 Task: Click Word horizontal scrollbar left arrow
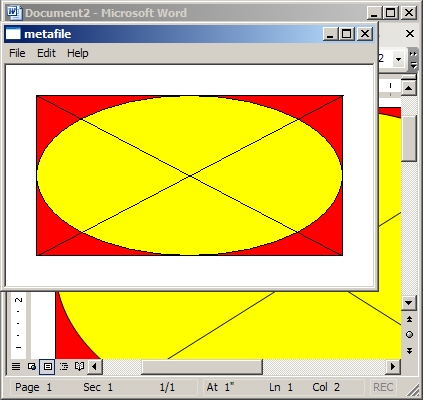pyautogui.click(x=95, y=367)
